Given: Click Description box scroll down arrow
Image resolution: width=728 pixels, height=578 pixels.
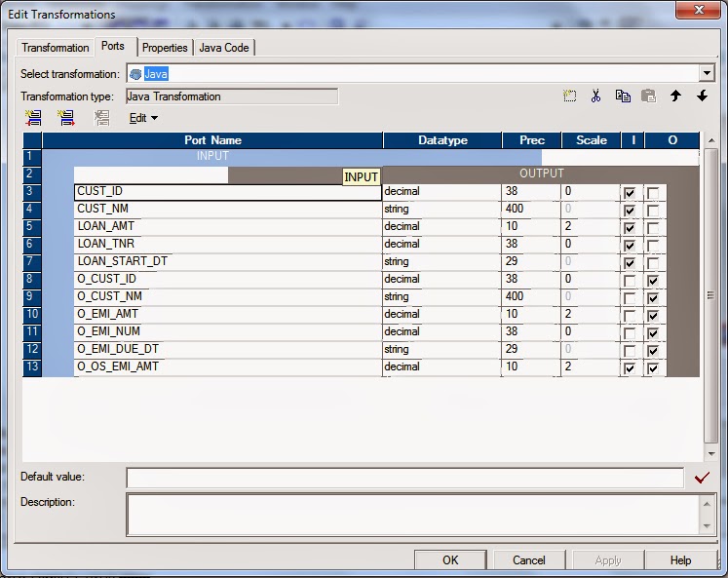Looking at the screenshot, I should (x=707, y=526).
